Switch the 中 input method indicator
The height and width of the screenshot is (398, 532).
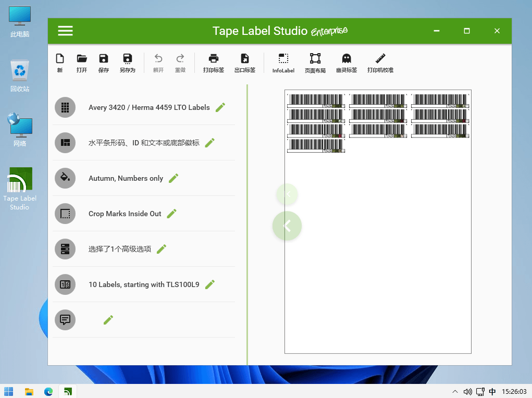click(492, 392)
